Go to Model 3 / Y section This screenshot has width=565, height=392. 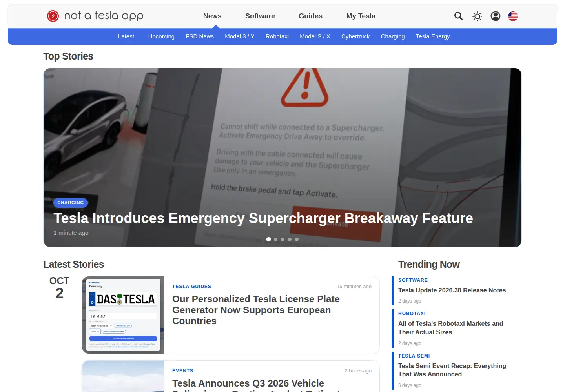pyautogui.click(x=240, y=36)
